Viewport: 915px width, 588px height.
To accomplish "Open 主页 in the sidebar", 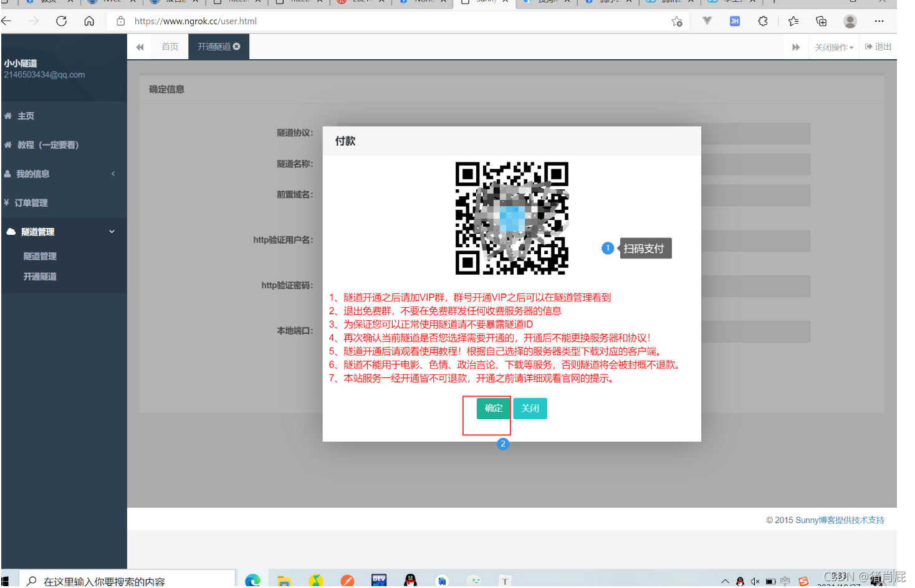I will (x=64, y=116).
